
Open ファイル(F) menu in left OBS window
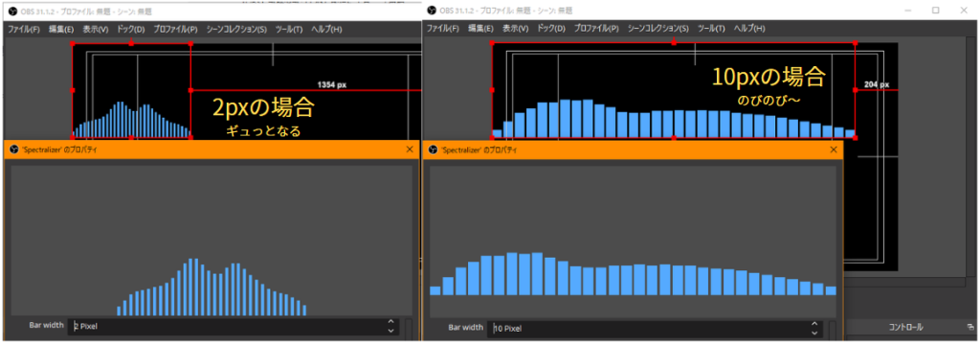23,30
